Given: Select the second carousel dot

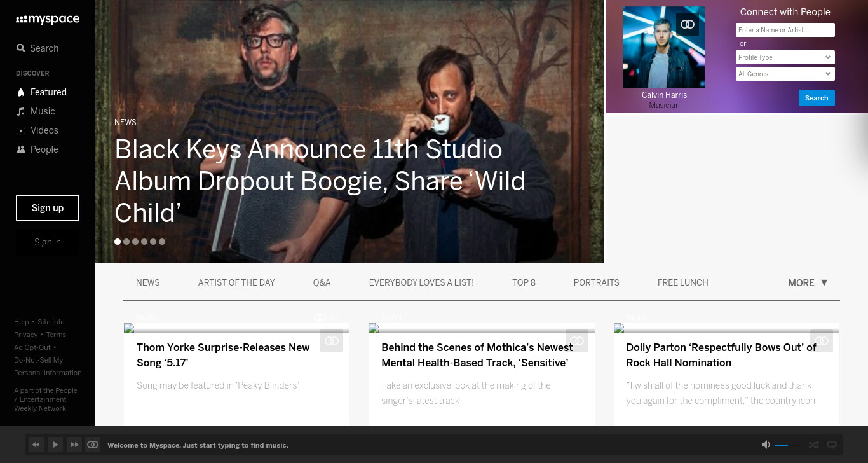Looking at the screenshot, I should pos(126,242).
